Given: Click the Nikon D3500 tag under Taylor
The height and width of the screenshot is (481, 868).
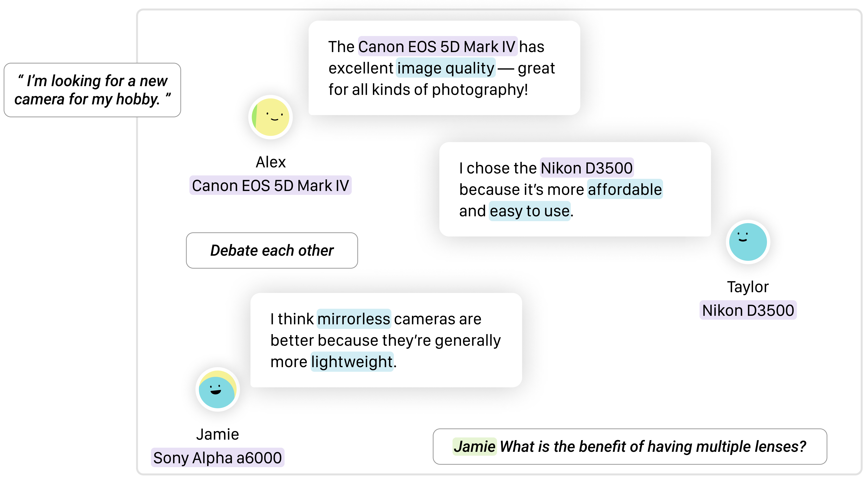Looking at the screenshot, I should [x=748, y=310].
